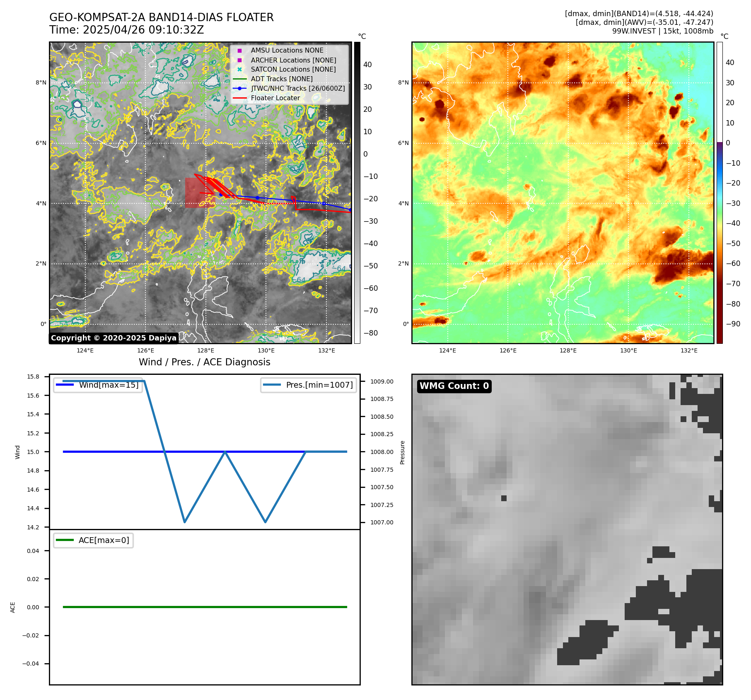Click the 14.8 wind axis tick

point(33,471)
